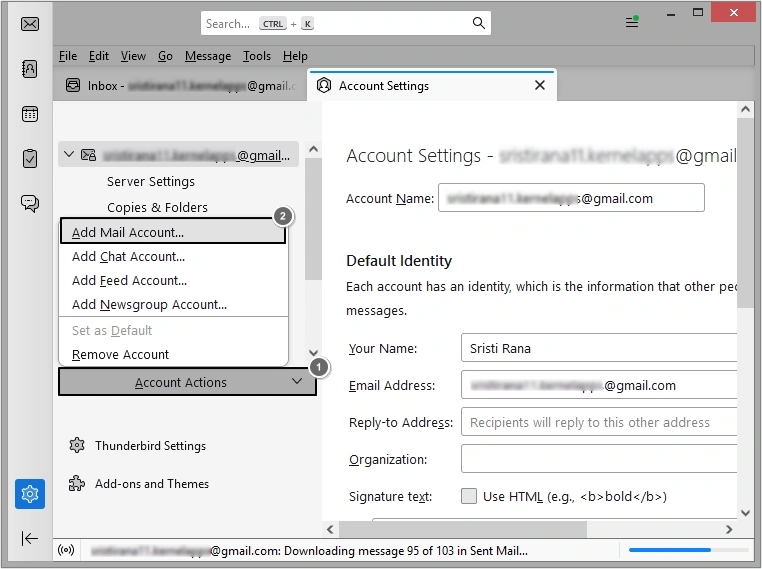Toggle the Use HTML signature checkbox

point(469,496)
